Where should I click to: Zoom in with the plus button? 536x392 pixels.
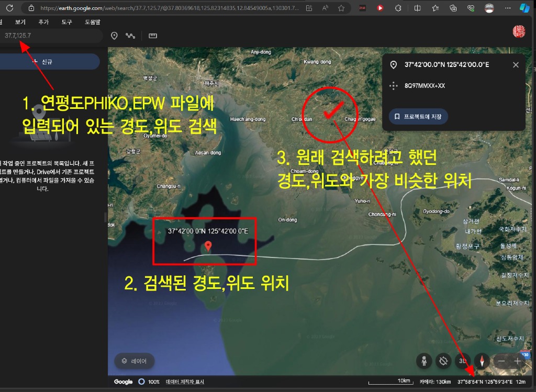518,361
